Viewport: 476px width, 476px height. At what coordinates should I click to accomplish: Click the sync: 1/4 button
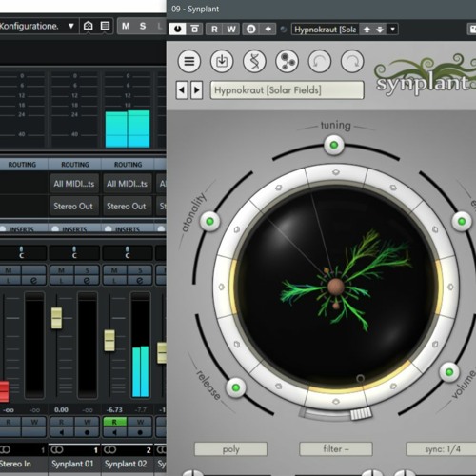442,449
